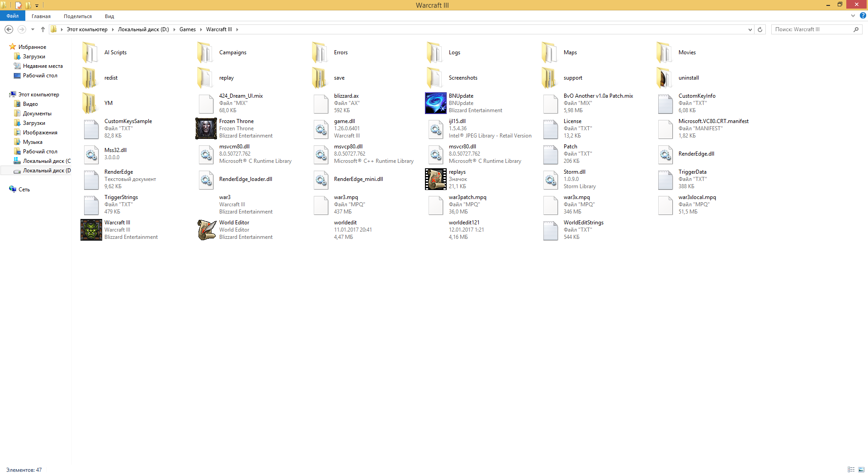The width and height of the screenshot is (868, 475).
Task: Expand subfolders after Games in address bar
Action: point(201,29)
